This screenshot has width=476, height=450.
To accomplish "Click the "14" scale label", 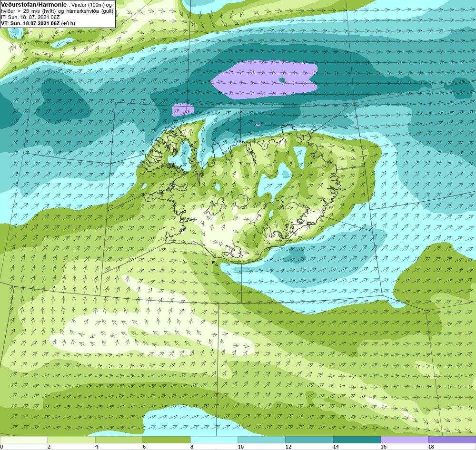I will [x=336, y=447].
